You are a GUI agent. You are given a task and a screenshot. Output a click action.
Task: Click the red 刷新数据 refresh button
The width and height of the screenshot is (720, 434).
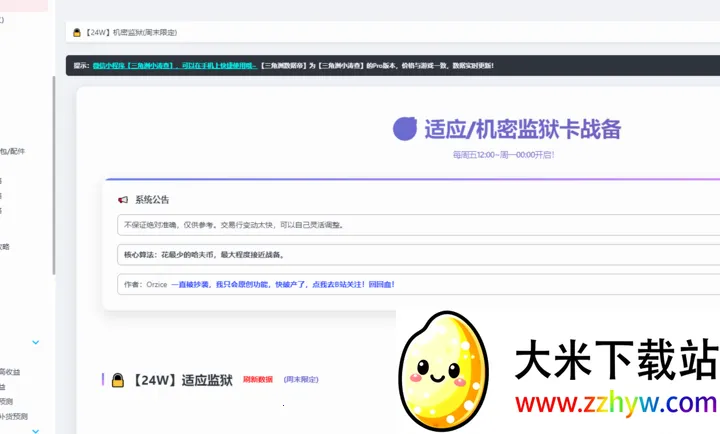tap(257, 380)
